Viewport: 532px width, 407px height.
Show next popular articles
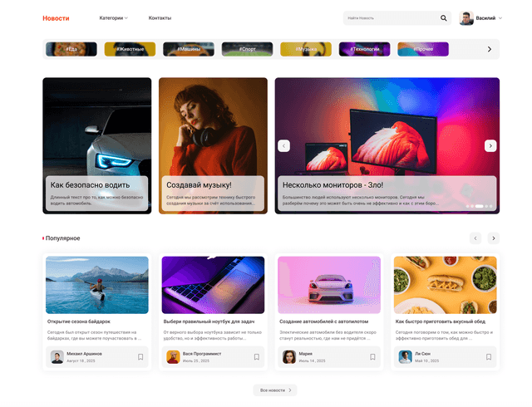point(494,238)
